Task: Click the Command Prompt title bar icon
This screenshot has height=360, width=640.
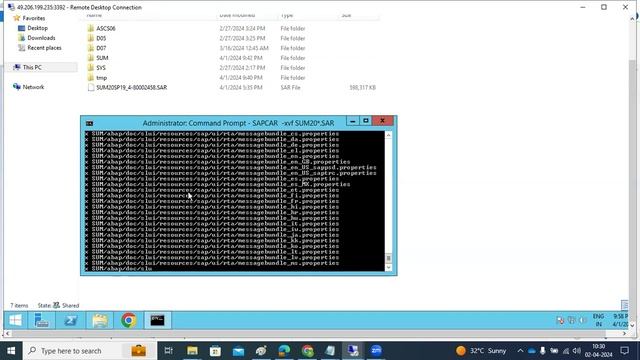Action: 89,123
